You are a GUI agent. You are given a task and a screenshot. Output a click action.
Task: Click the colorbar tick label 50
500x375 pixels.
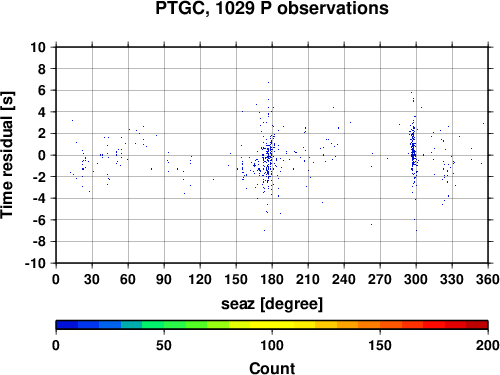164,345
